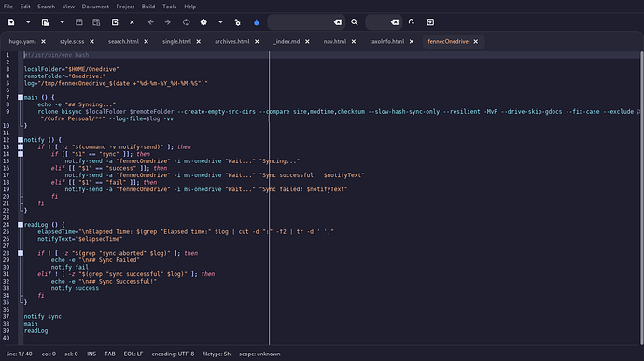This screenshot has width=644, height=361.
Task: Switch to the single.html tab
Action: tap(176, 41)
